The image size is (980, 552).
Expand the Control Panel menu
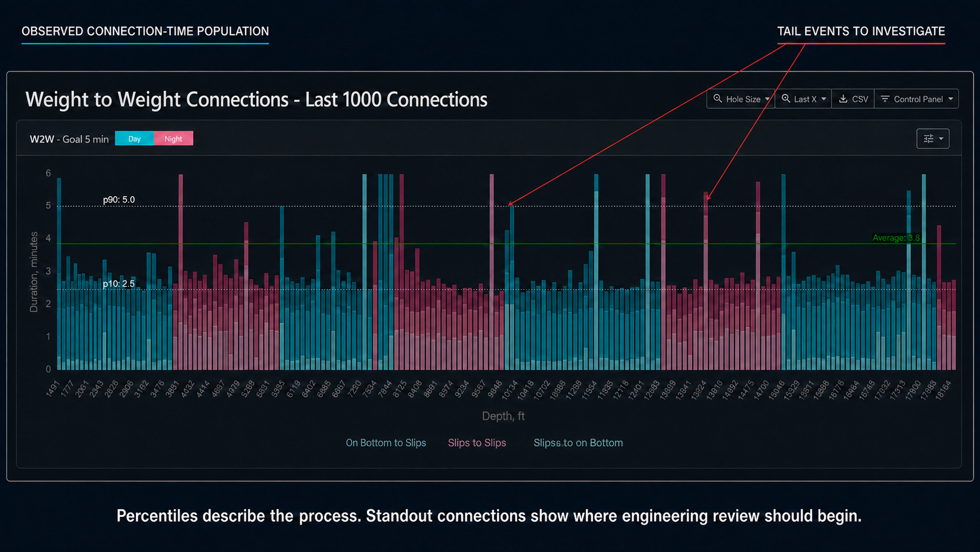[917, 99]
